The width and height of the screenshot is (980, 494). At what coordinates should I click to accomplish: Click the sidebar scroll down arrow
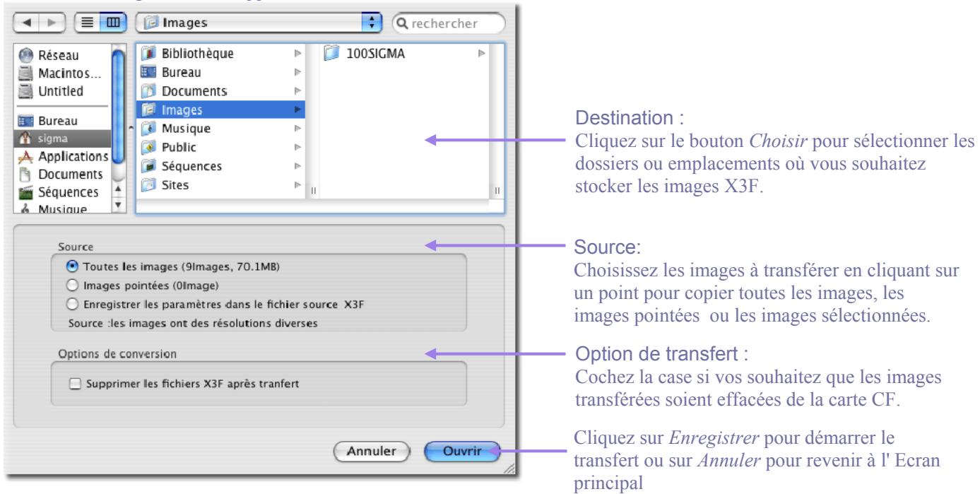117,206
